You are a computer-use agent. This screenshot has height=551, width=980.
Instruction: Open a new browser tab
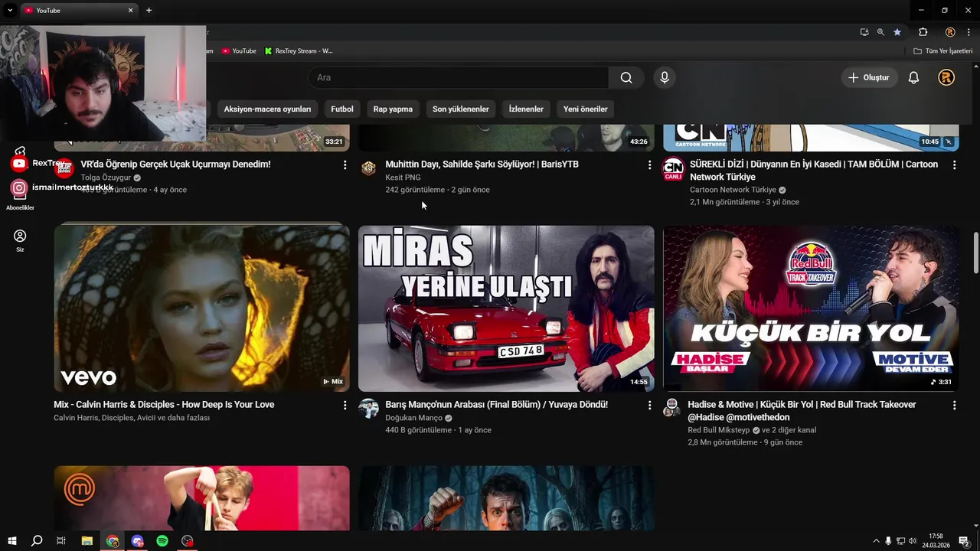pyautogui.click(x=149, y=11)
